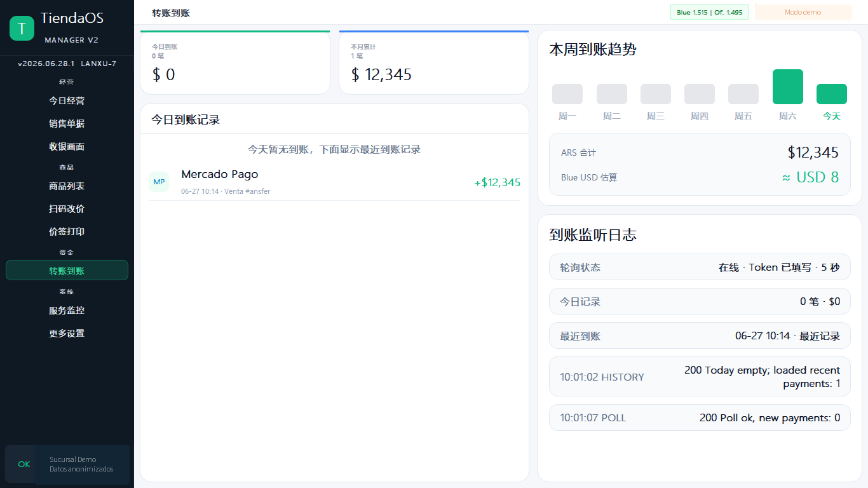868x488 pixels.
Task: Select 扫码改价 in sidebar
Action: (x=67, y=208)
